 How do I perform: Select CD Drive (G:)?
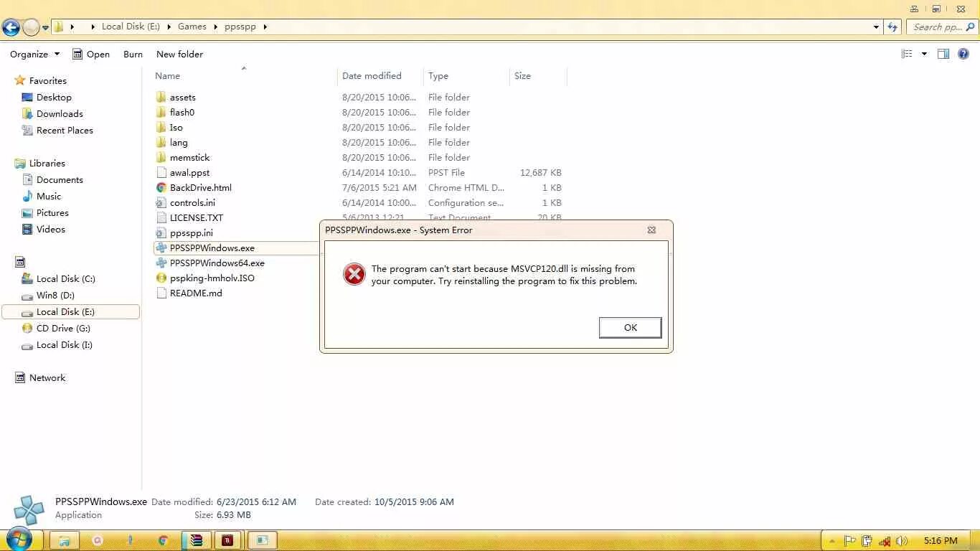point(63,328)
